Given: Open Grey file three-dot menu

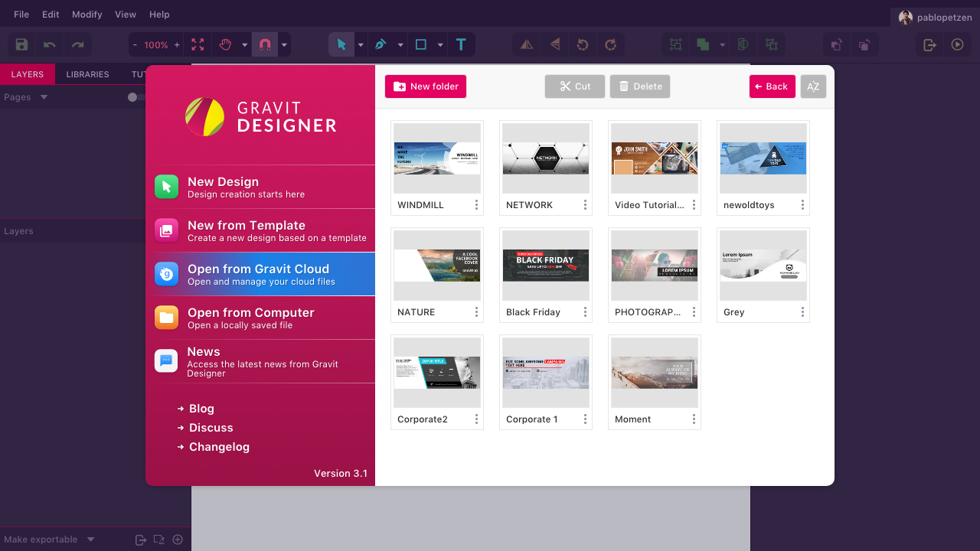Looking at the screenshot, I should (x=802, y=312).
